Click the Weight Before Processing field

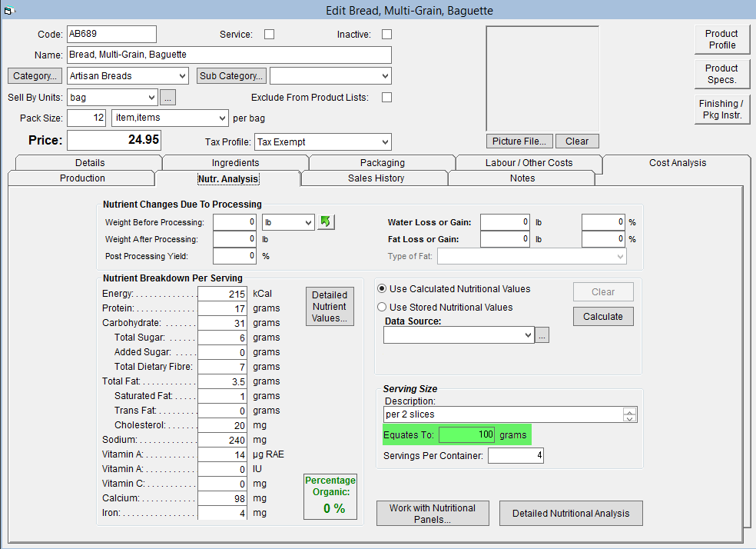[x=234, y=222]
